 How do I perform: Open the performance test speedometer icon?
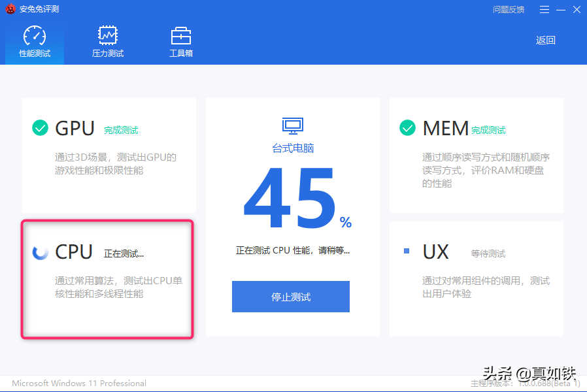point(35,36)
